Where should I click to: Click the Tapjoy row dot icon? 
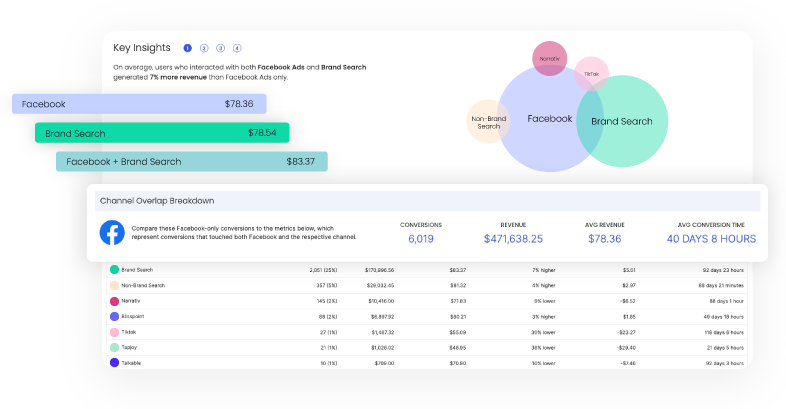(x=115, y=346)
